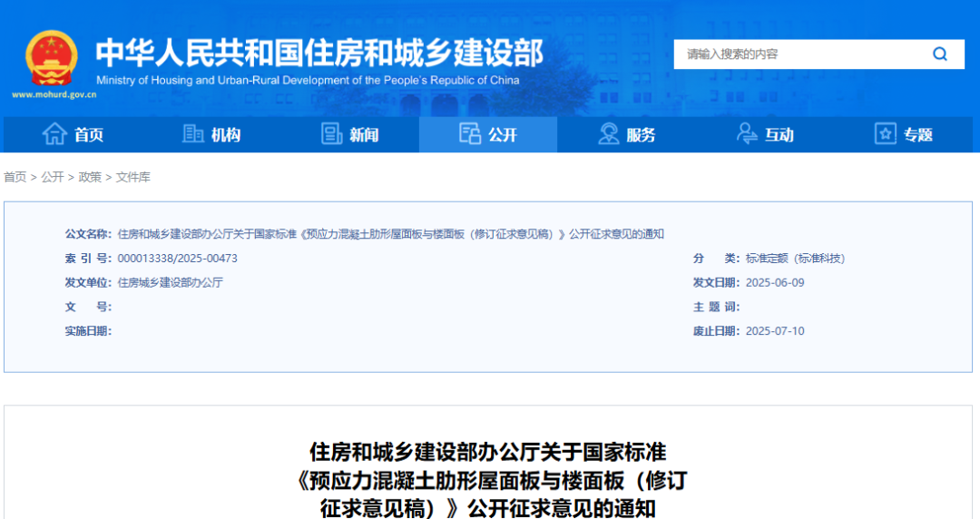Click the 分类 field label
The width and height of the screenshot is (980, 519).
716,259
